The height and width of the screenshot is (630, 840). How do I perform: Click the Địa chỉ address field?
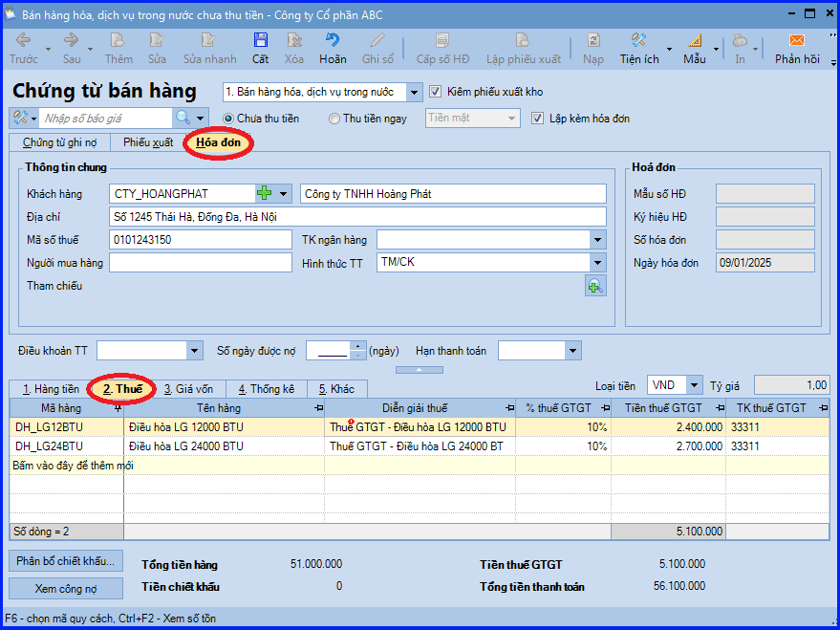[x=357, y=217]
